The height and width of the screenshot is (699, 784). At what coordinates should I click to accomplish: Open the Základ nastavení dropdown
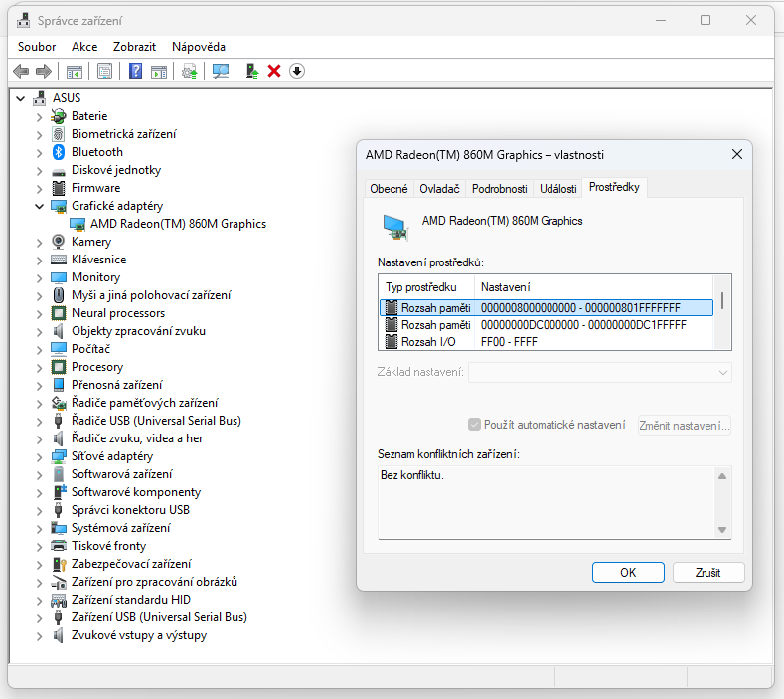(599, 372)
